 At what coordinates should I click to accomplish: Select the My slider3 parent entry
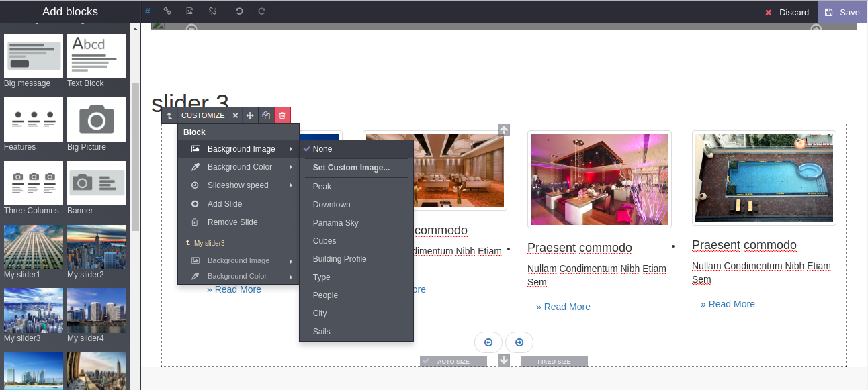coord(238,243)
